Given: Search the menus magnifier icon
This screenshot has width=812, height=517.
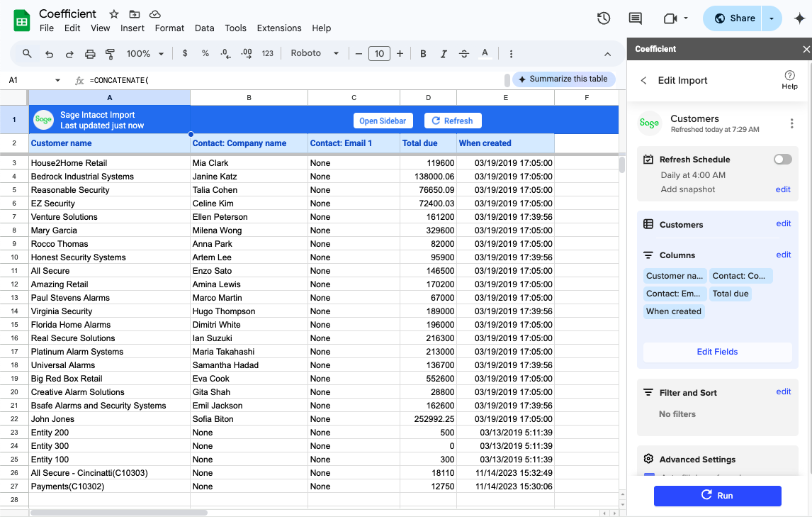Looking at the screenshot, I should (x=27, y=53).
